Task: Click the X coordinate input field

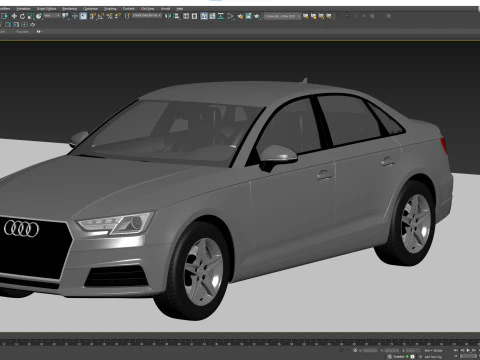Action: [x=370, y=351]
